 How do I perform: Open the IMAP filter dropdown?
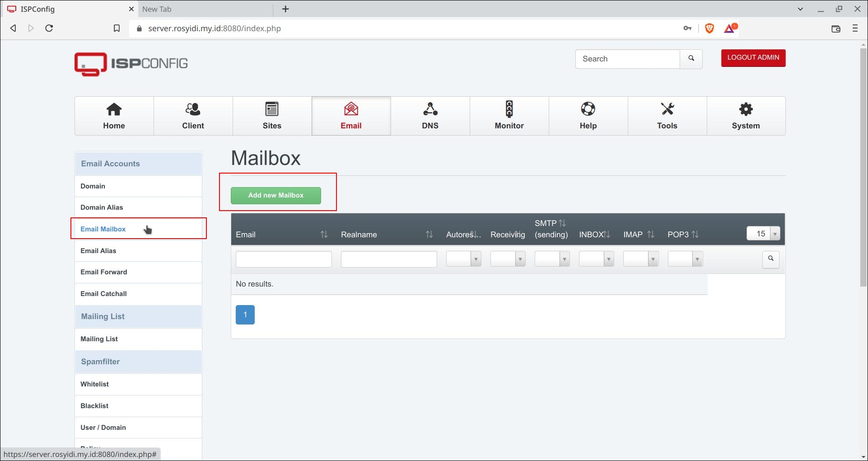[x=640, y=259]
